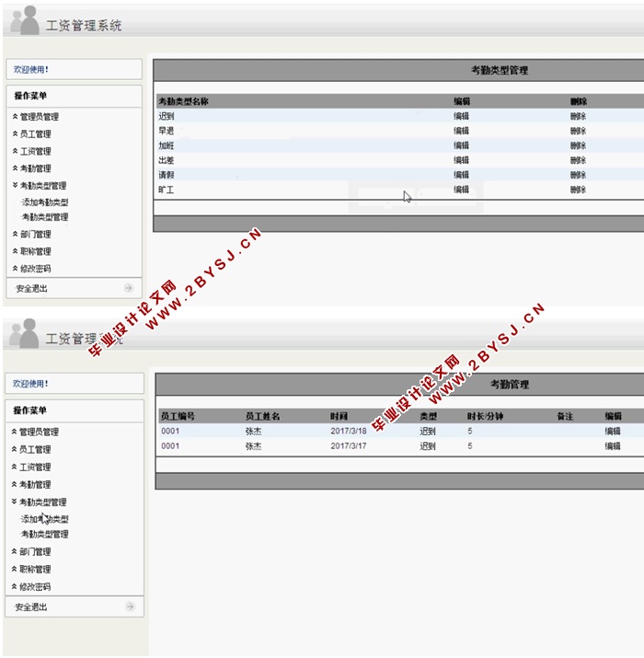Edit attendance record dated 2017/3/17
This screenshot has width=644, height=658.
coord(613,445)
